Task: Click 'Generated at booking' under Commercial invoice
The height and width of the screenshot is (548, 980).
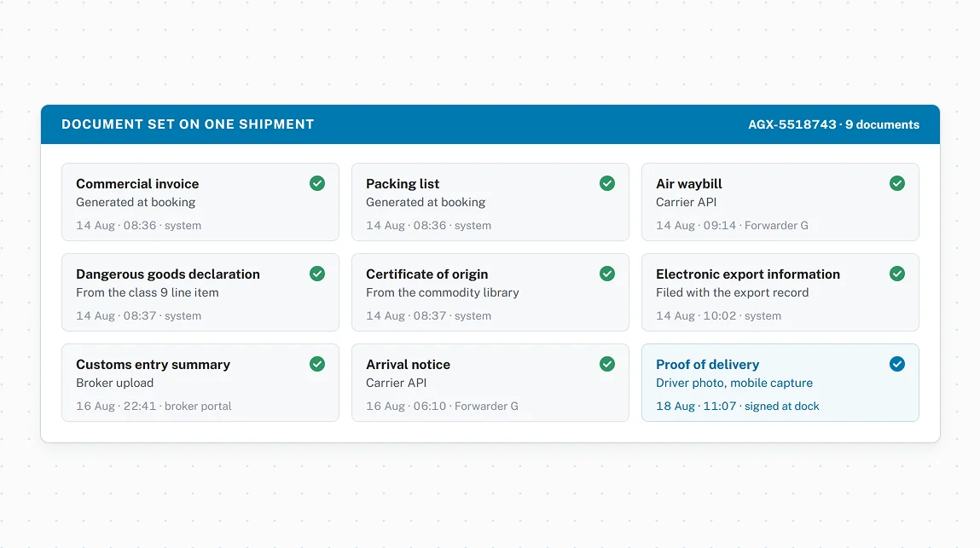Action: coord(136,203)
